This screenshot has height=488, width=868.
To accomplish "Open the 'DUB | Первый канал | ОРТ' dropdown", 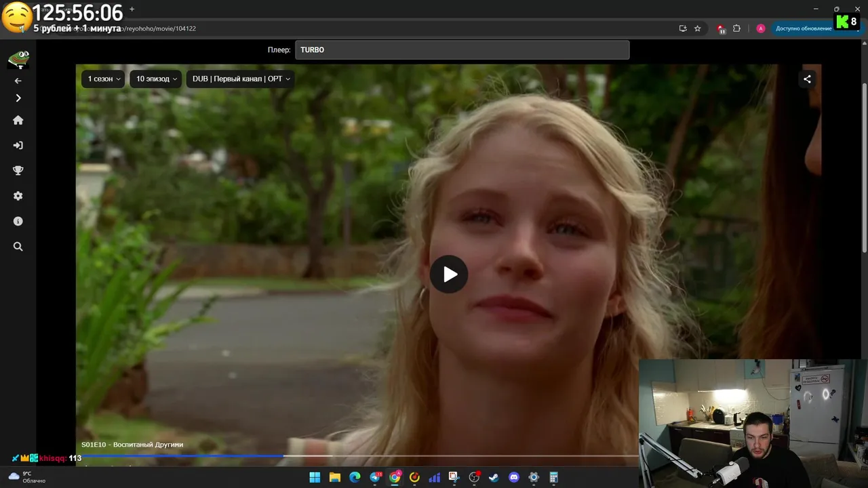I will 241,79.
